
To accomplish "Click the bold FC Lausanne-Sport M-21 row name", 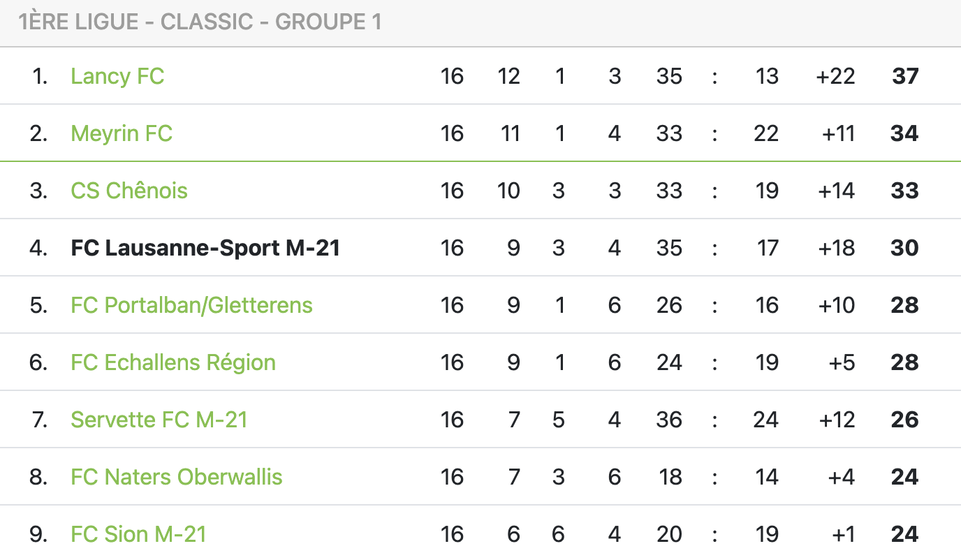I will 205,248.
